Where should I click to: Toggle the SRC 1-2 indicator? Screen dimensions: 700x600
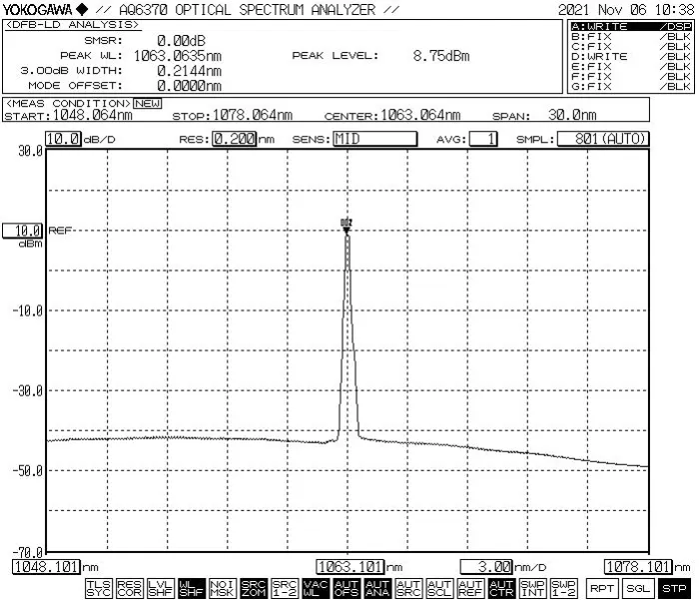point(285,588)
